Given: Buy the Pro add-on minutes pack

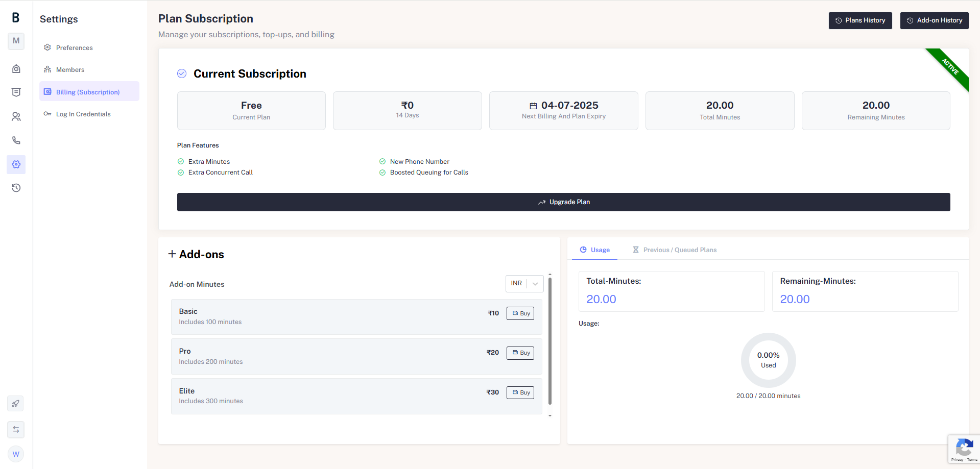Looking at the screenshot, I should coord(520,353).
